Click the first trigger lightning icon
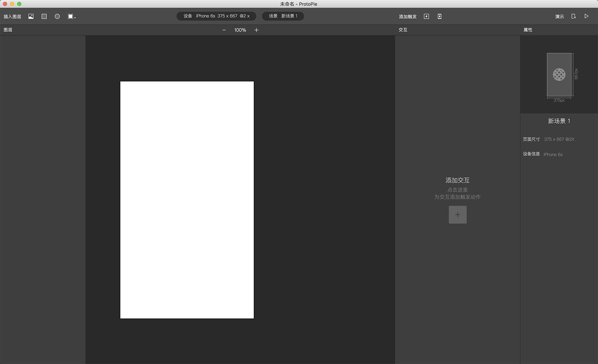The height and width of the screenshot is (364, 598). pos(426,16)
